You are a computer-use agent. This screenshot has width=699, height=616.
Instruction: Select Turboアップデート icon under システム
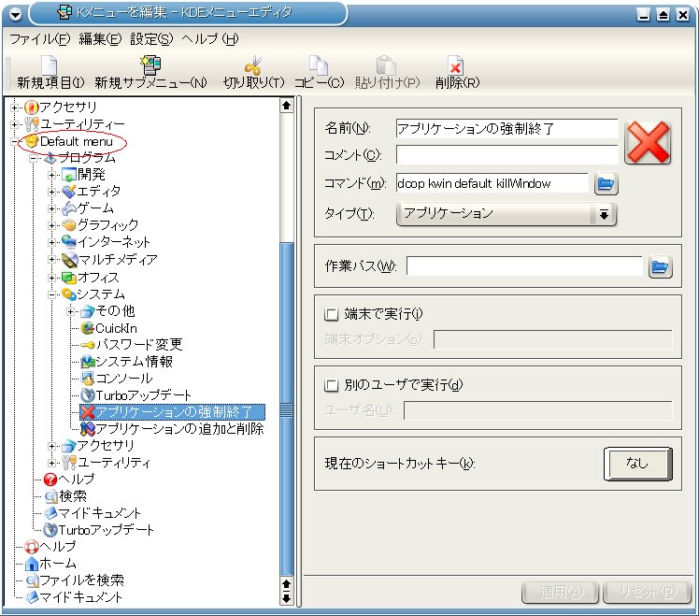(x=88, y=395)
